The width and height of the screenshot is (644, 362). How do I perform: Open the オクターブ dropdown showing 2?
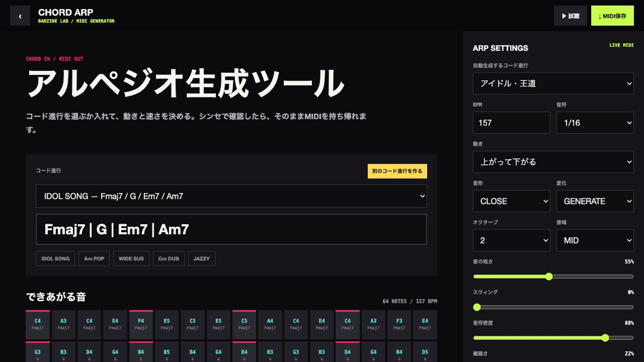coord(511,240)
